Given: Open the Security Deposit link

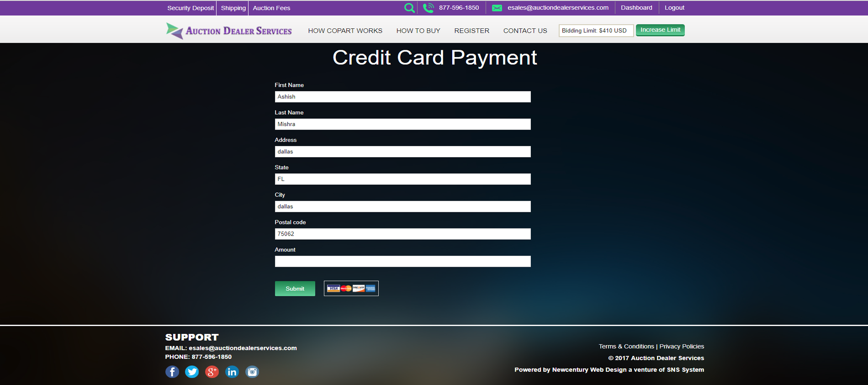Looking at the screenshot, I should 191,8.
